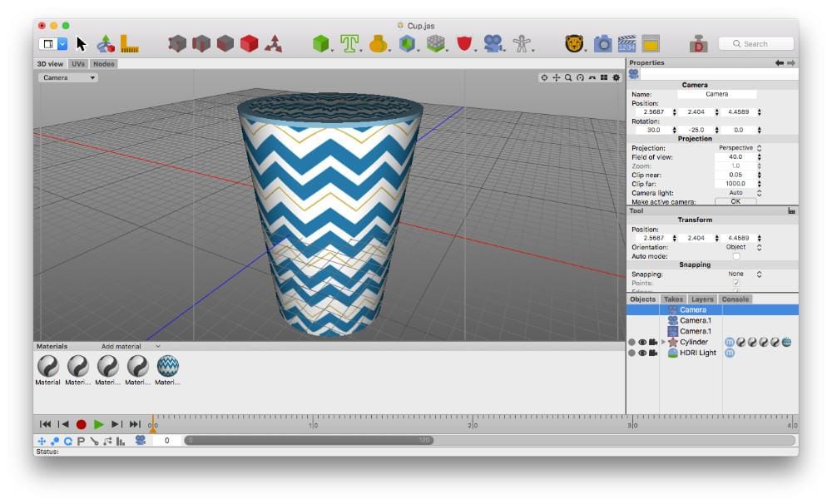This screenshot has height=504, width=832.
Task: Toggle Cylinder eye visibility icon
Action: [x=642, y=342]
